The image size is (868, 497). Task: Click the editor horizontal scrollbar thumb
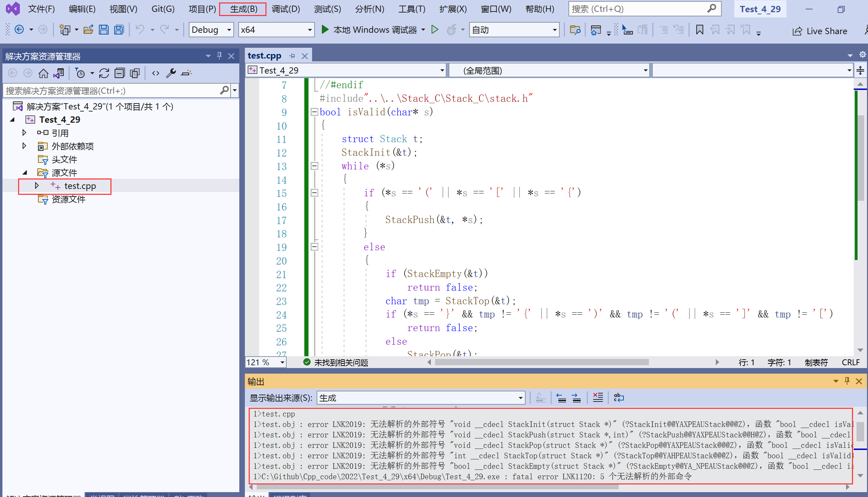click(542, 362)
